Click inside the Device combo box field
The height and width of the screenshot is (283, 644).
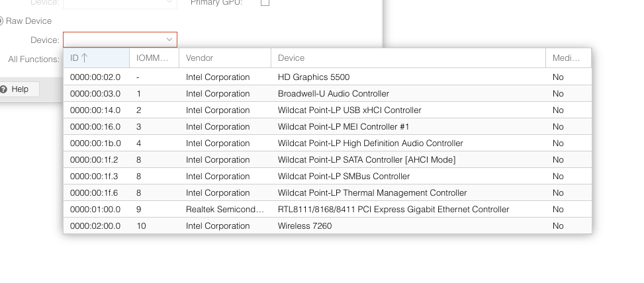113,40
